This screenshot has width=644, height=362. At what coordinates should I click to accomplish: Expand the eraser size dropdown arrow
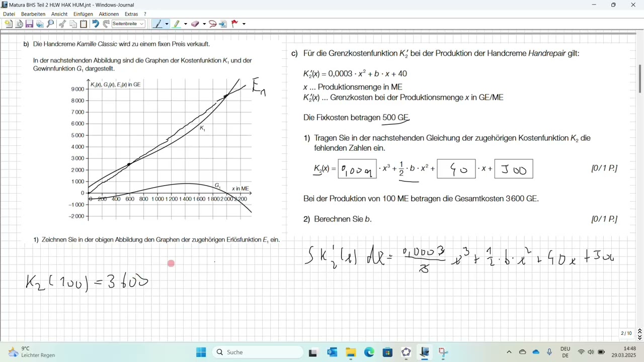point(204,24)
